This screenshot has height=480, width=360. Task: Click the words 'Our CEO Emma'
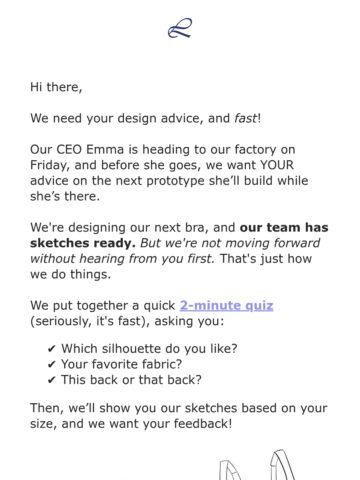pos(77,149)
